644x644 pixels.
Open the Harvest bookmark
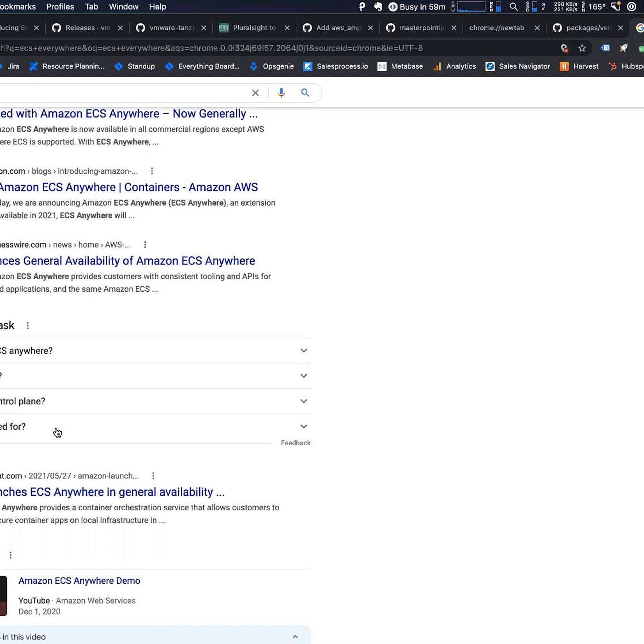click(579, 66)
